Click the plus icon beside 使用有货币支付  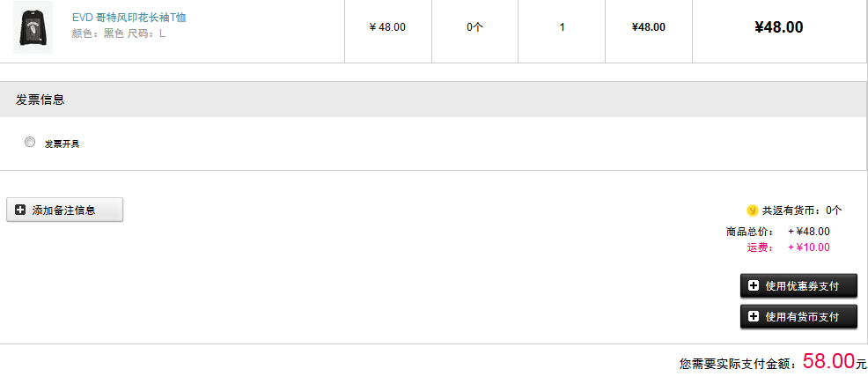[754, 317]
